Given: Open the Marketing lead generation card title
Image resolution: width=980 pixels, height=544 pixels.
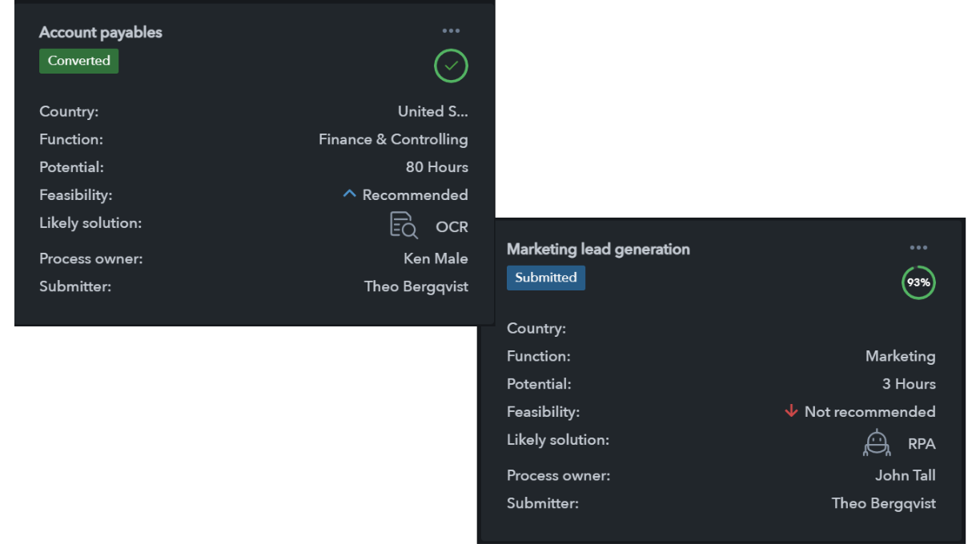Looking at the screenshot, I should [598, 250].
